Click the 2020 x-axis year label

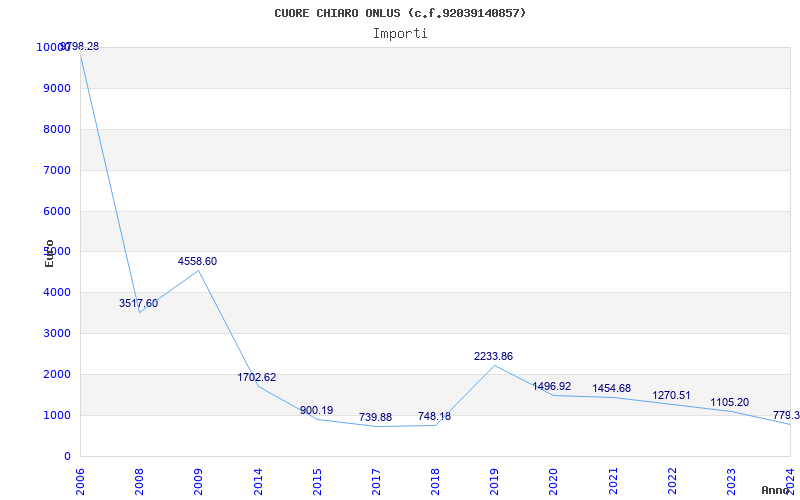point(554,481)
